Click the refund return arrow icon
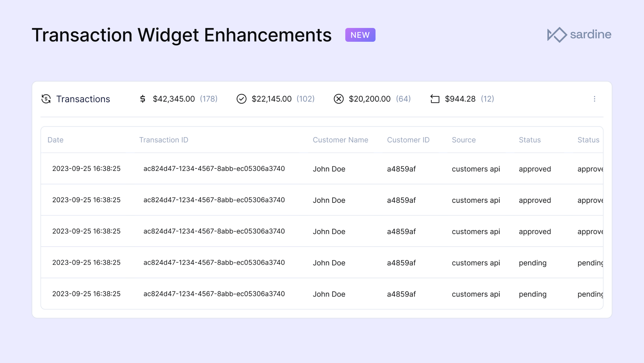Viewport: 644px width, 363px height. click(x=435, y=99)
